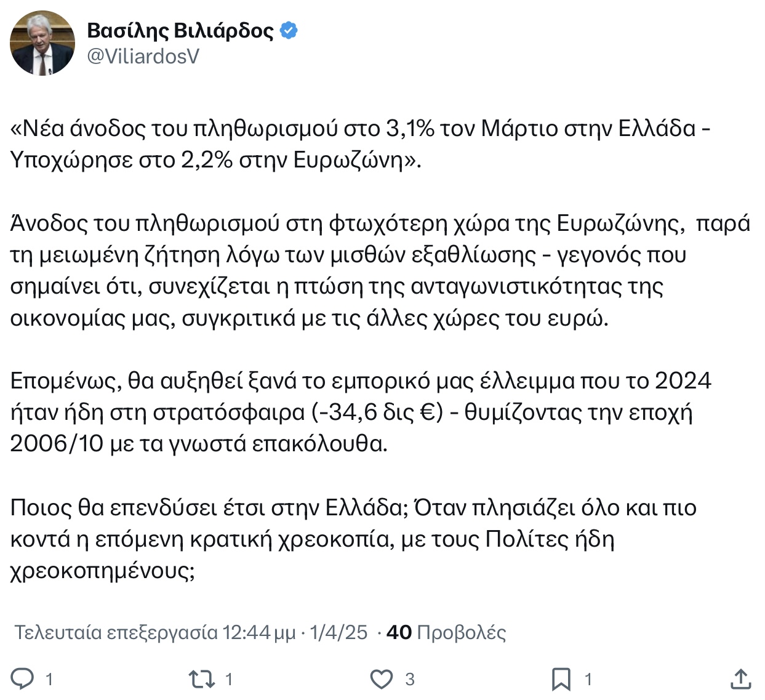Viewport: 765px width, 700px height.
Task: Click the 12:44 μμ timestamp
Action: click(x=259, y=632)
